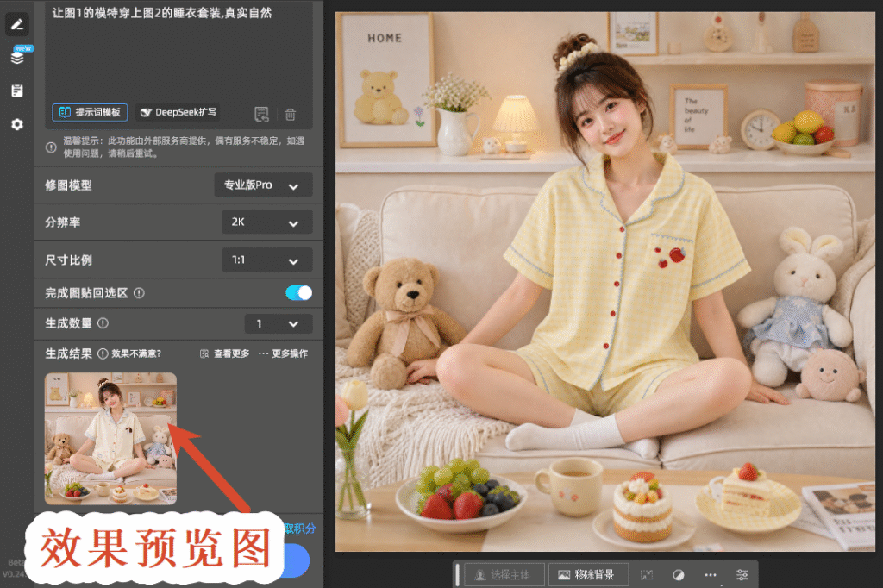Click info icon beside 完成图贴回选区
The width and height of the screenshot is (883, 588).
(139, 293)
